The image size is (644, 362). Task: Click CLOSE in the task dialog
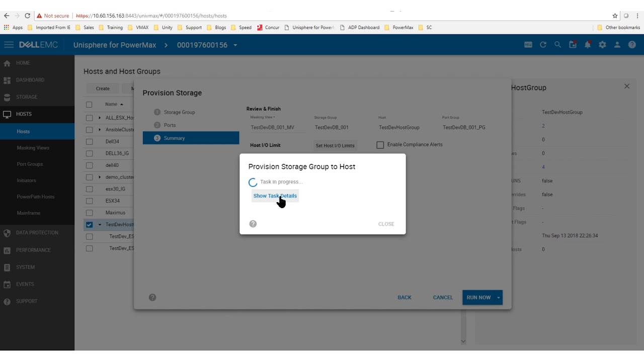coord(386,224)
